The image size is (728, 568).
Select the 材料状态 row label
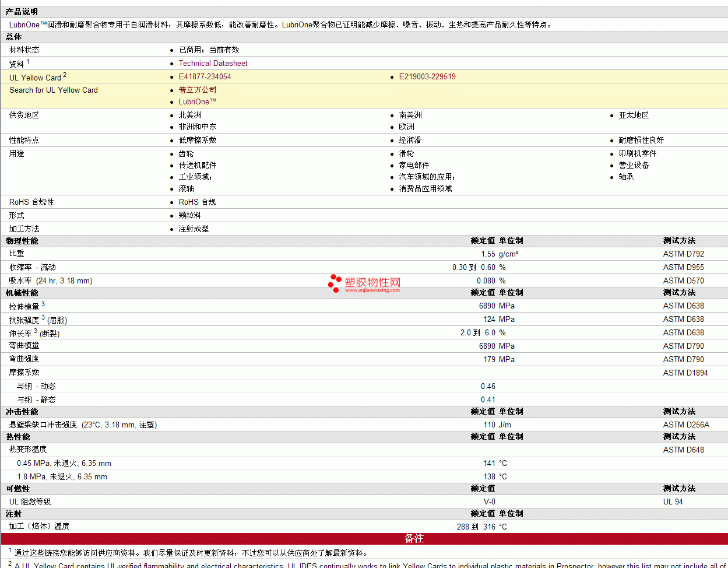[x=24, y=50]
